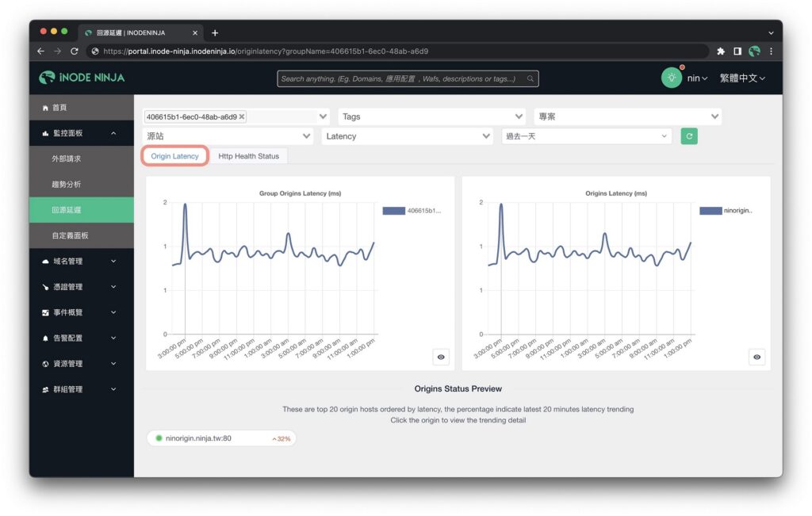Open browser extensions puzzle icon
The width and height of the screenshot is (812, 516).
pos(720,52)
